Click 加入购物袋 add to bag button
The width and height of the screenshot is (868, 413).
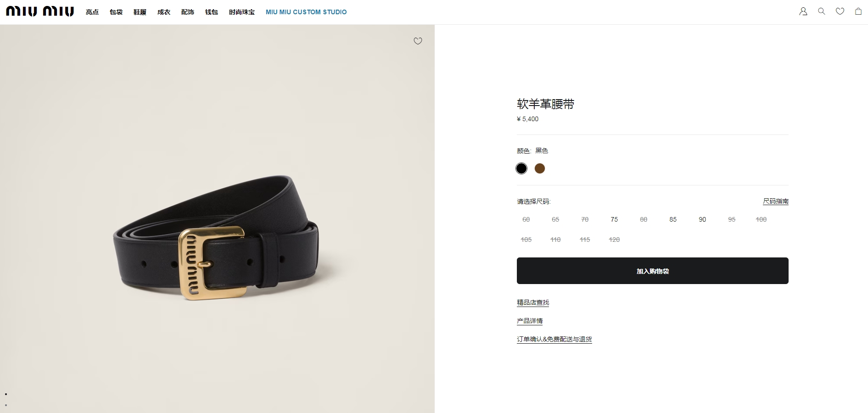tap(653, 271)
